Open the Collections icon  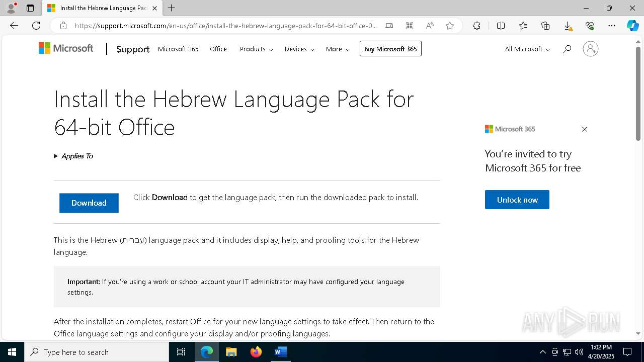coord(545,26)
